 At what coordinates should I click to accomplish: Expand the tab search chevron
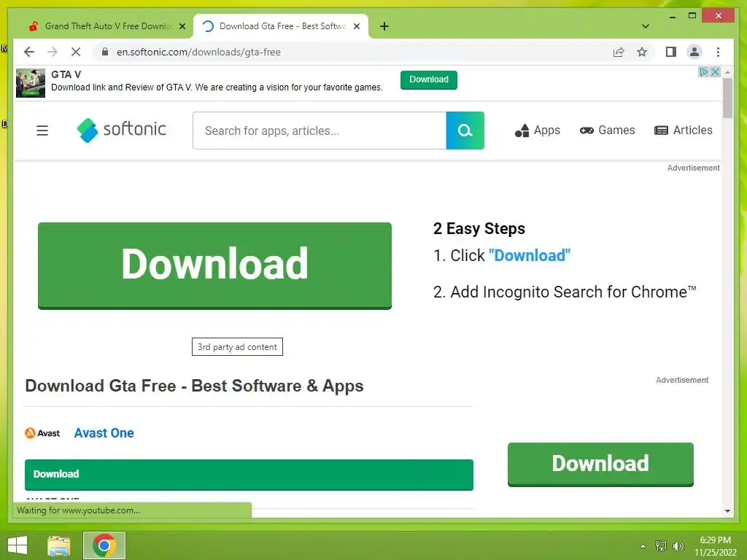(x=646, y=26)
